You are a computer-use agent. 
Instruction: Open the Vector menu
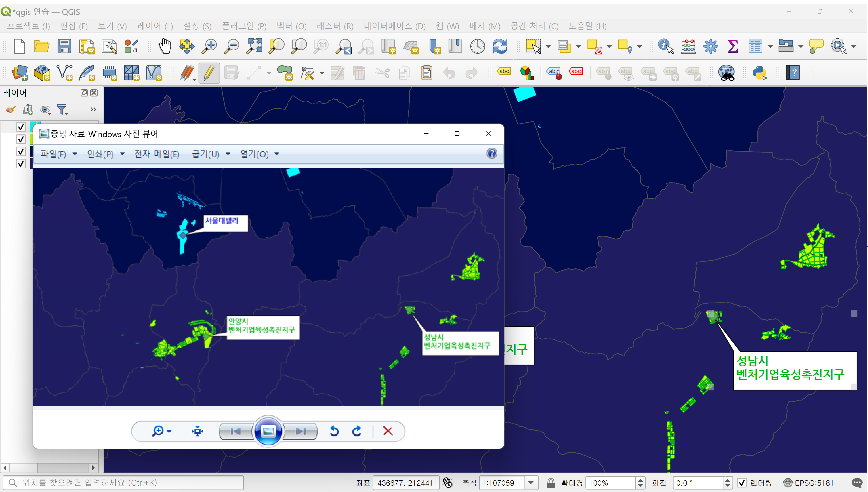click(291, 26)
